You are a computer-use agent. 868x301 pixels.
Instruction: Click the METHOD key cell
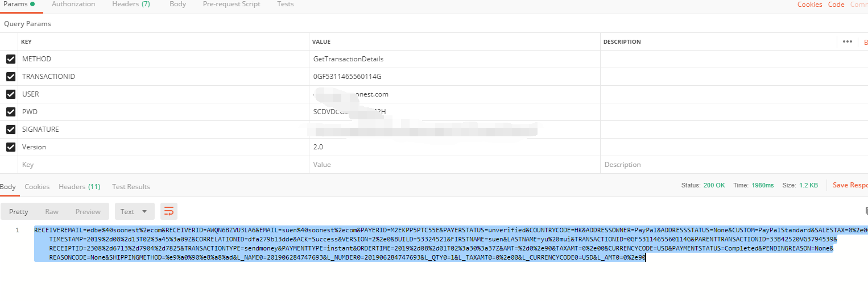[x=164, y=59]
